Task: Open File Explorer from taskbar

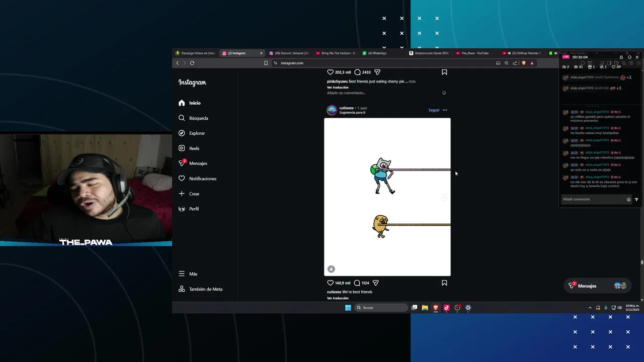Action: point(425,308)
